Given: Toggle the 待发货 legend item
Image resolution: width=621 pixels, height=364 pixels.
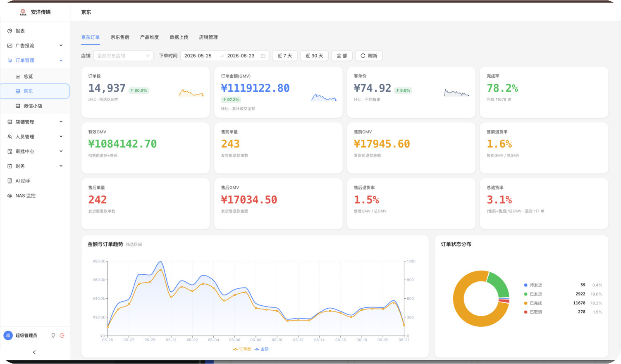Looking at the screenshot, I should (533, 285).
